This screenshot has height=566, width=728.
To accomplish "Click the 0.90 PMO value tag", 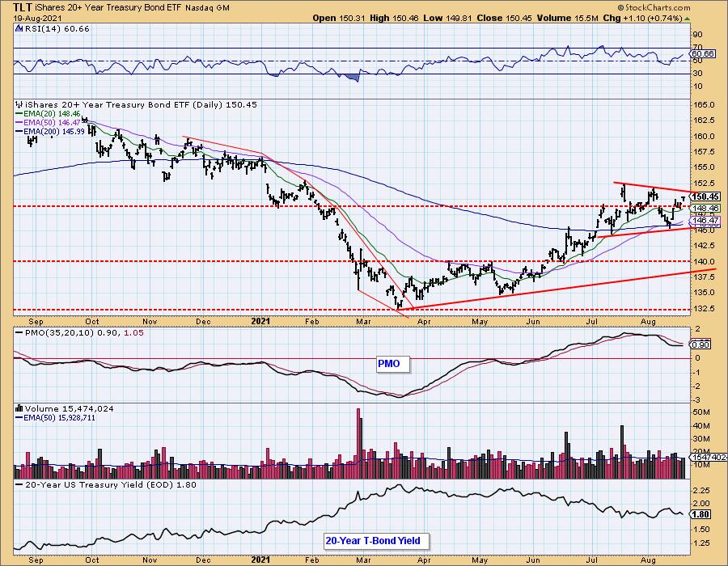I will coord(700,344).
